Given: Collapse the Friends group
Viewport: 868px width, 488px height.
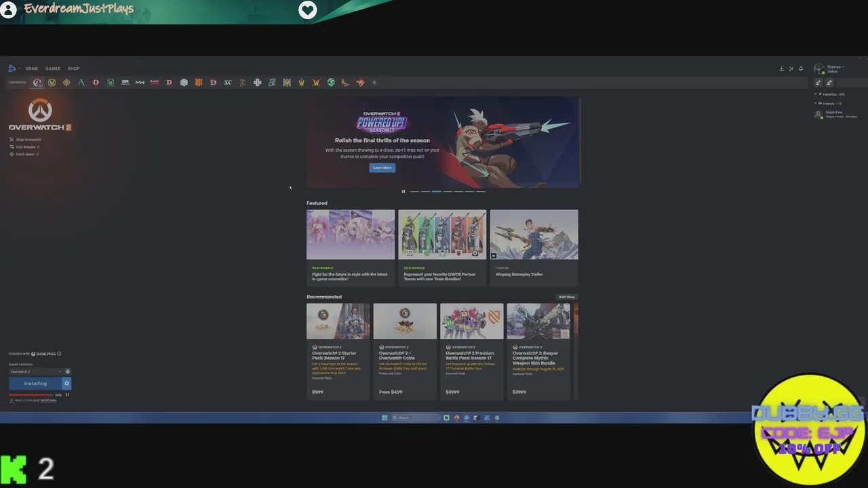Looking at the screenshot, I should click(829, 104).
